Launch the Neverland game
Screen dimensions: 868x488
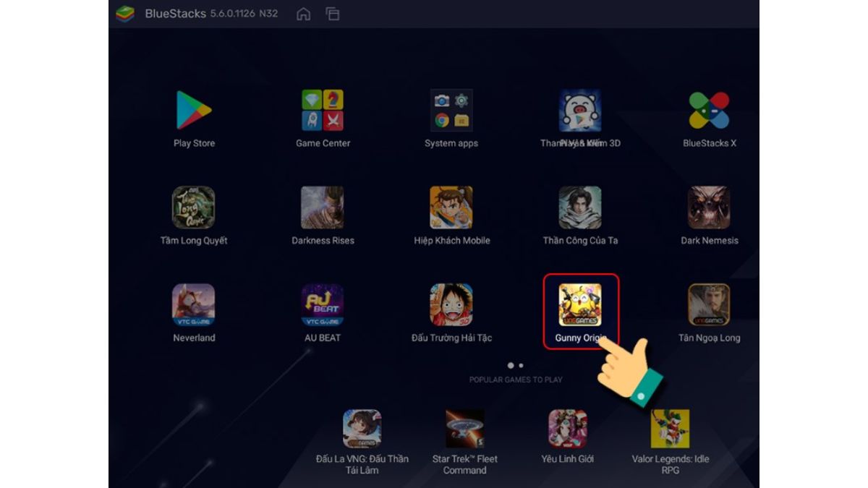[x=194, y=305]
